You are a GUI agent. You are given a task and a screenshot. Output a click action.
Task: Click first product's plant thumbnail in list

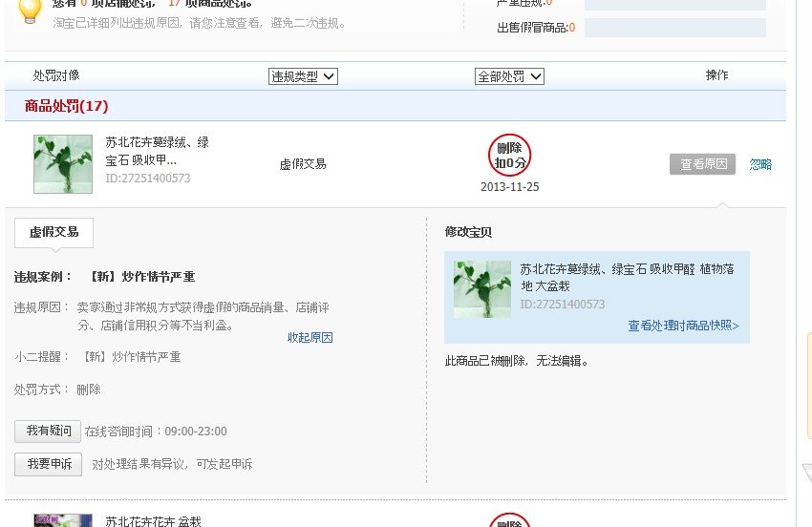[x=63, y=163]
